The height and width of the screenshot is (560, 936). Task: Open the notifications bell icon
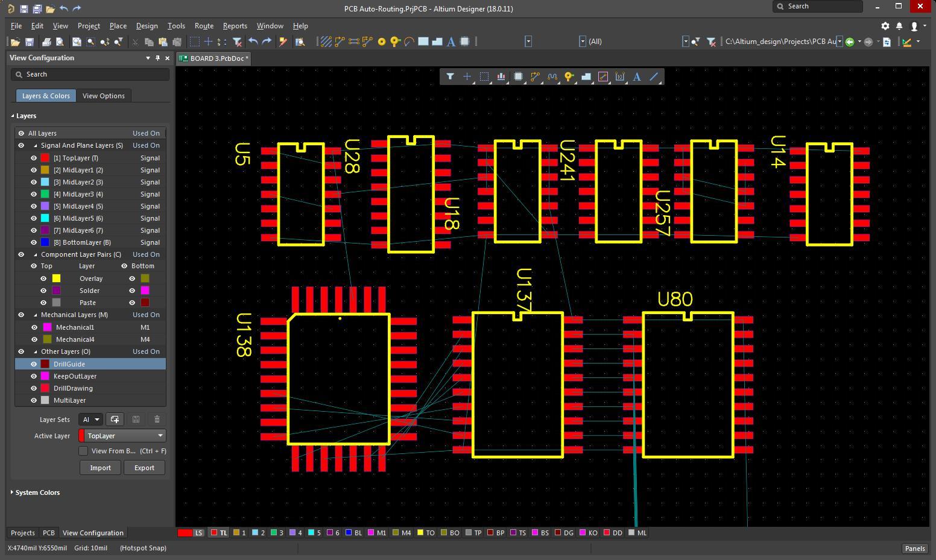tap(899, 26)
